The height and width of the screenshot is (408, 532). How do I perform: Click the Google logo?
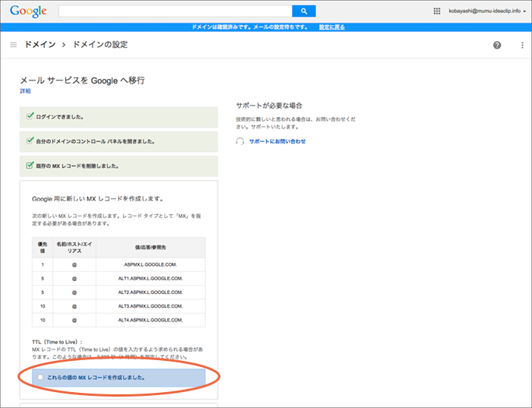pyautogui.click(x=28, y=11)
